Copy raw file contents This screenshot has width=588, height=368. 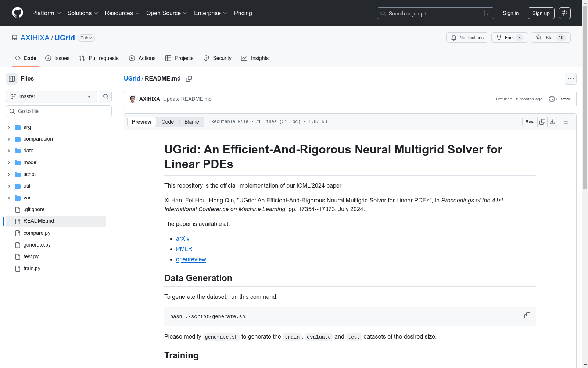tap(542, 122)
